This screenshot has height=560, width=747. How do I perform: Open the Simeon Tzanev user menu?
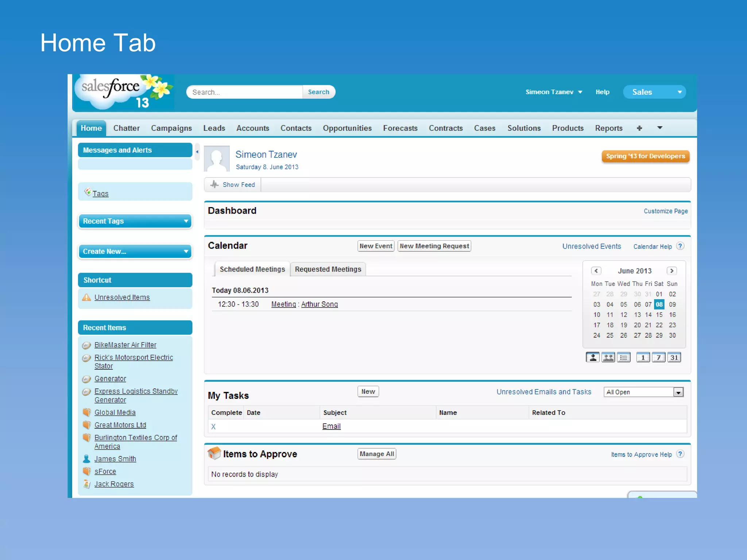[554, 92]
